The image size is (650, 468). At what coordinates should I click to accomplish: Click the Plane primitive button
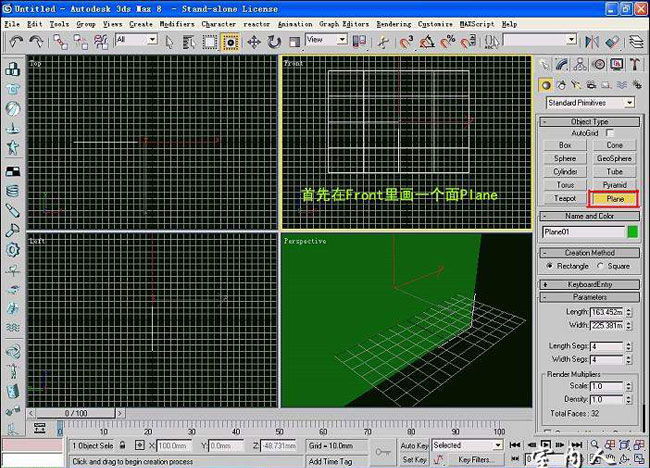(x=614, y=199)
